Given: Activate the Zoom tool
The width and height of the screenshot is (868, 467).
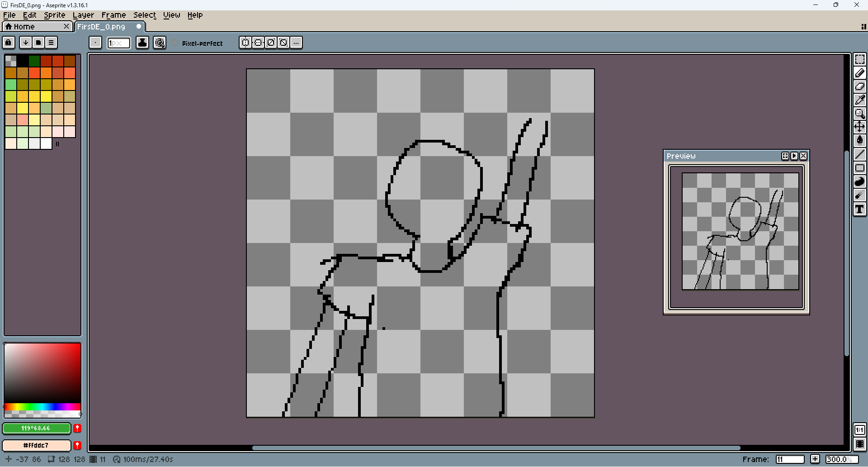Looking at the screenshot, I should point(859,114).
